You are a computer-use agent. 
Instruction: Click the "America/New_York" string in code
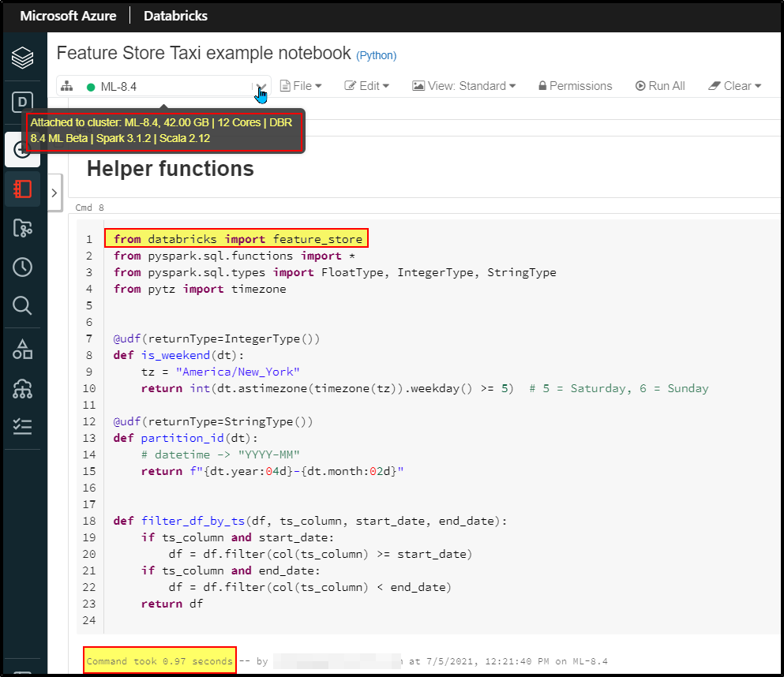point(238,372)
